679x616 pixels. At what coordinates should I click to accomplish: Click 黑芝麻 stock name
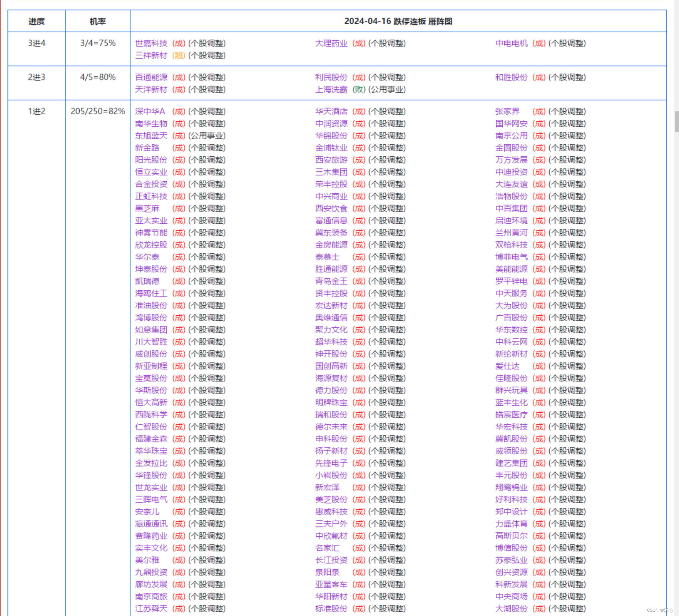147,208
